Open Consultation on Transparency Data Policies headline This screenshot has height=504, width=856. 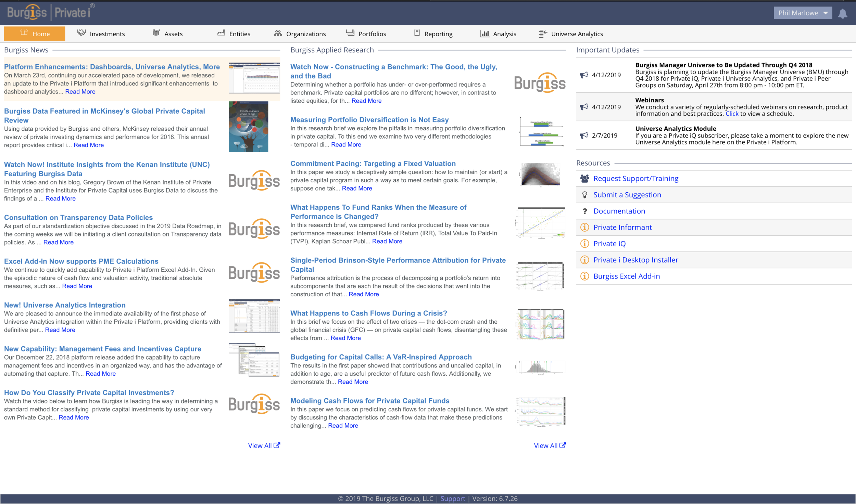(x=78, y=217)
